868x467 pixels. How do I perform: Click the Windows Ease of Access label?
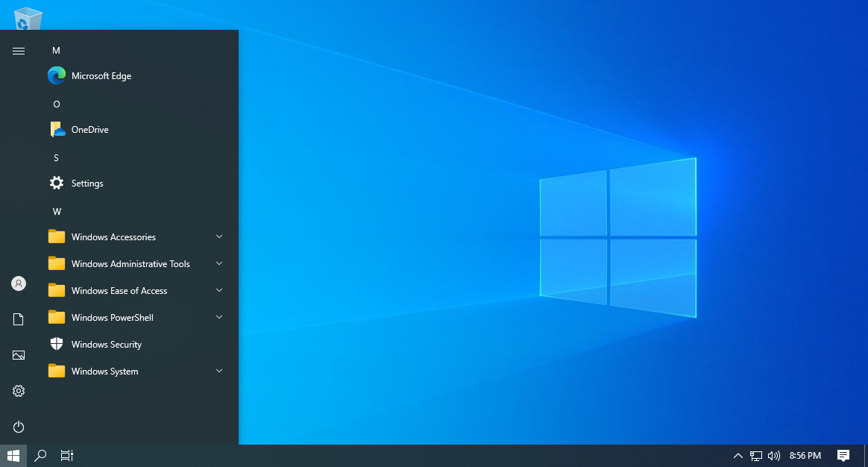[119, 291]
